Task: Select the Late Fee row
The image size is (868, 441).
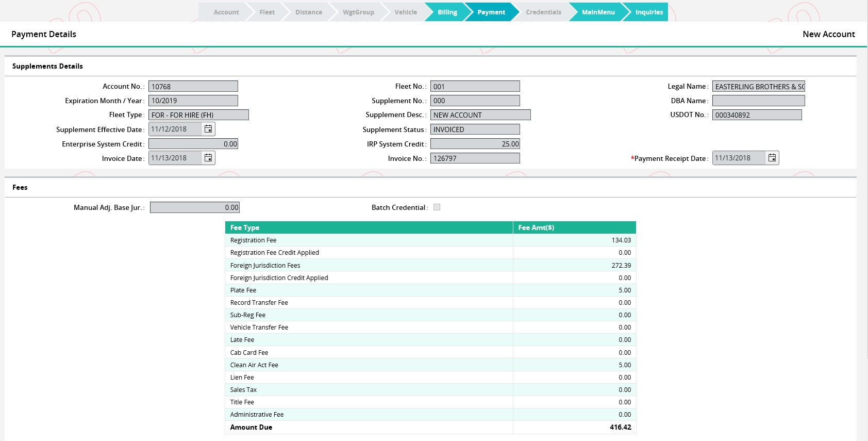Action: (430, 340)
